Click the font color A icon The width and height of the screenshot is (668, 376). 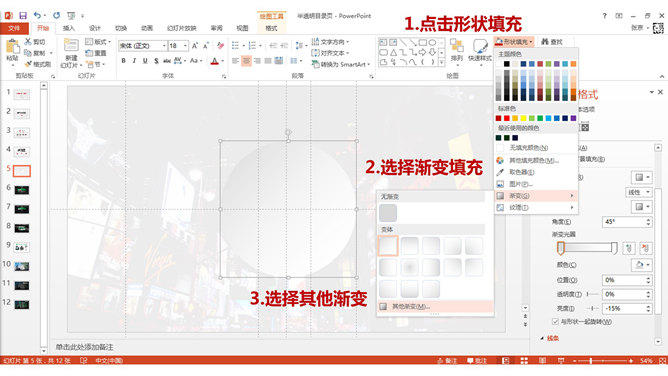(215, 61)
